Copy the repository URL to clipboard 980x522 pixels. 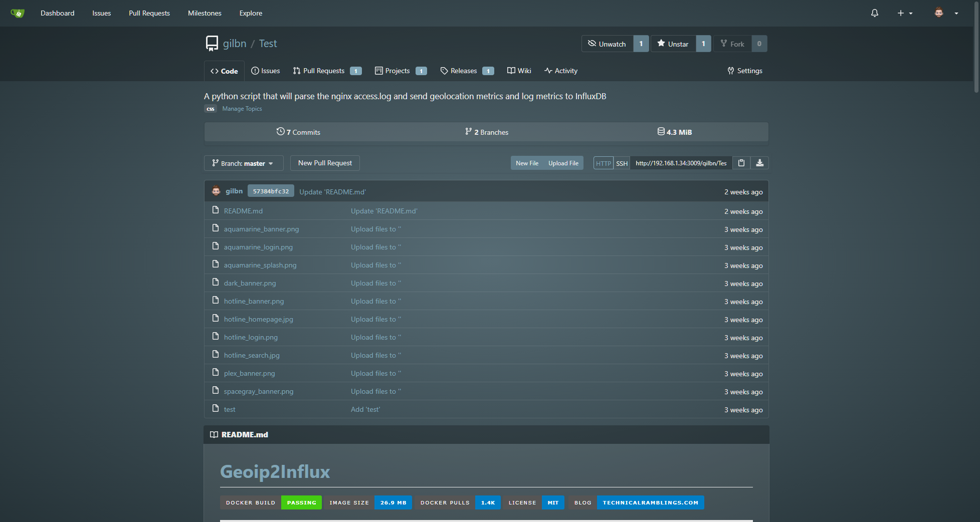pyautogui.click(x=741, y=163)
